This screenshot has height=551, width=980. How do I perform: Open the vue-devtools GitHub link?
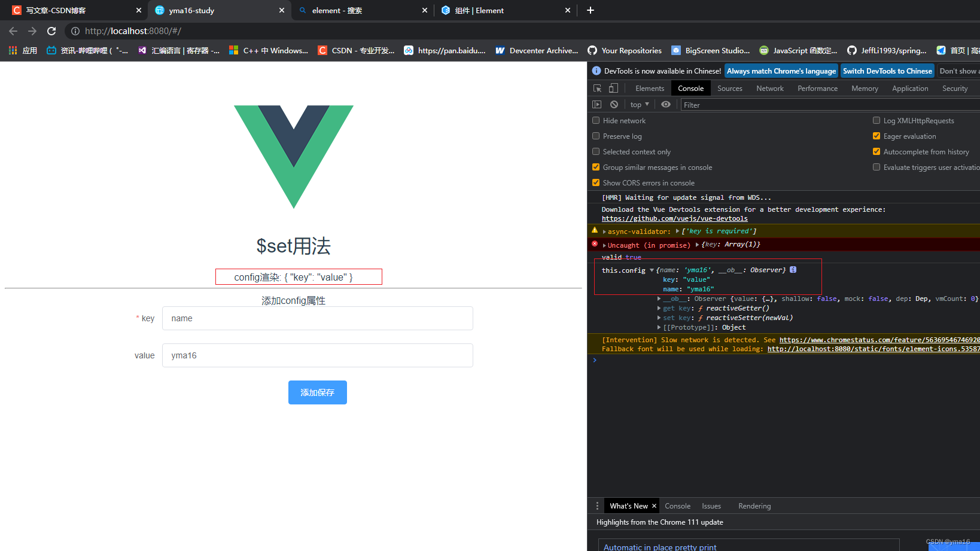[674, 219]
